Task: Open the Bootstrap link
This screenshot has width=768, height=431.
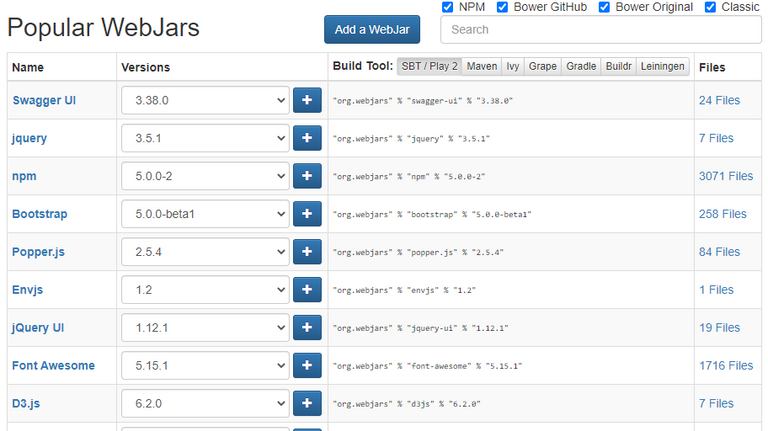Action: pos(40,214)
